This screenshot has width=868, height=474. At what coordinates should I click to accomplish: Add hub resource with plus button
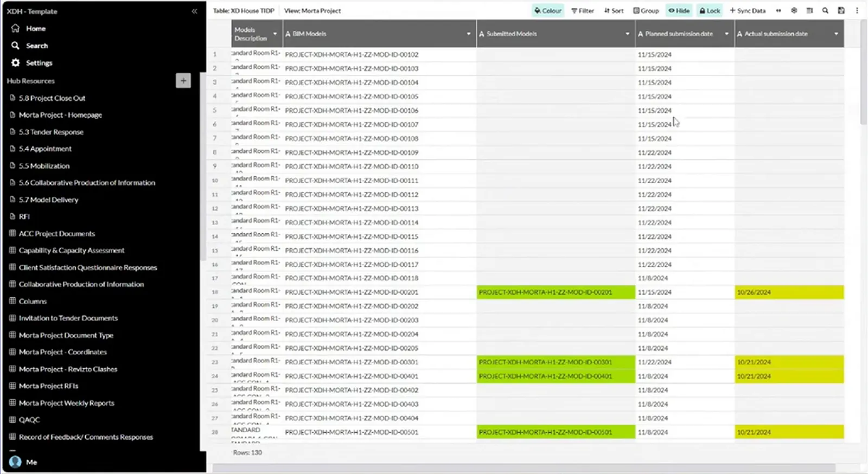pyautogui.click(x=183, y=80)
